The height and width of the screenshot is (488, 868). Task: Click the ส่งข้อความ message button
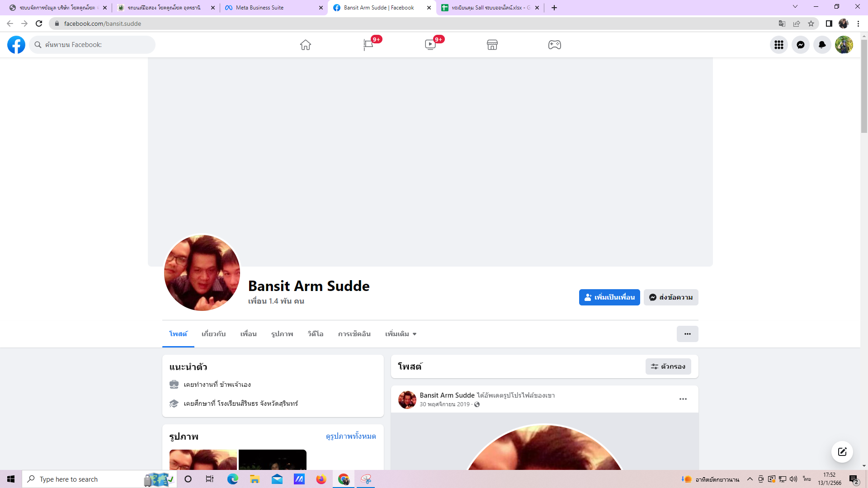click(671, 297)
